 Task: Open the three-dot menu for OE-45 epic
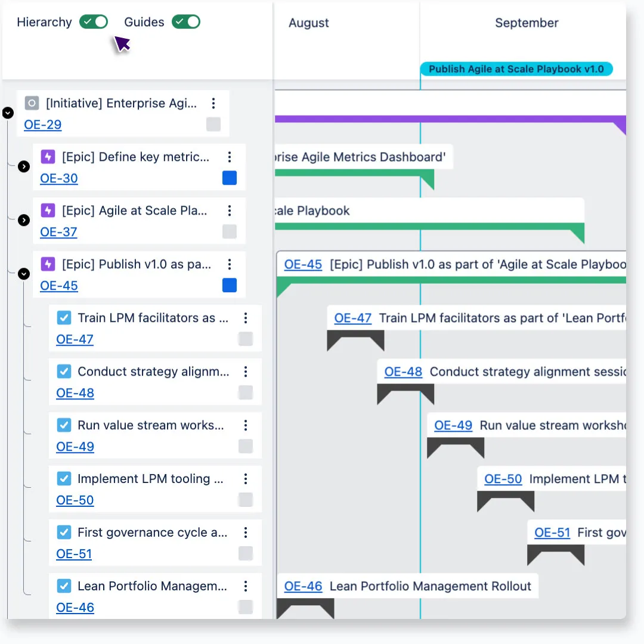click(x=230, y=264)
